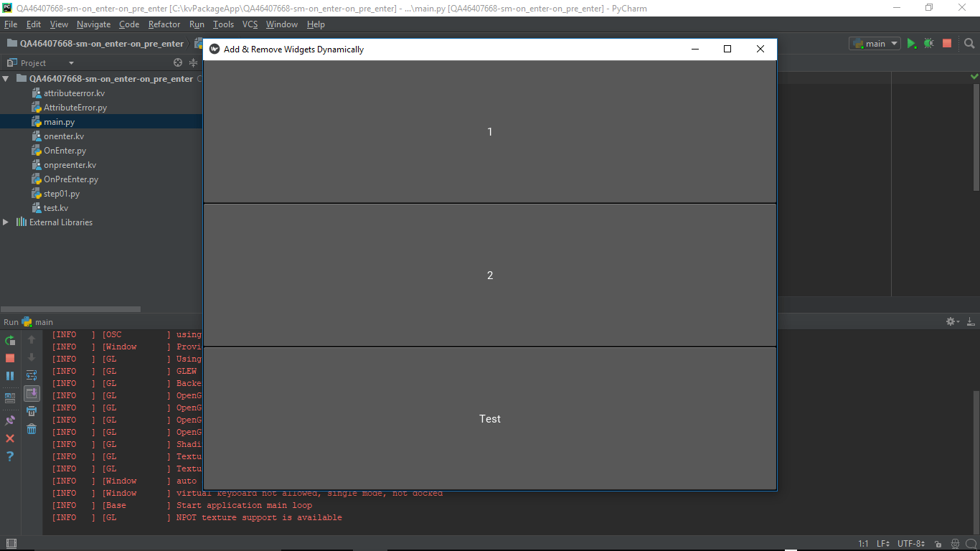The height and width of the screenshot is (551, 980).
Task: Open the Help menu
Action: (316, 24)
